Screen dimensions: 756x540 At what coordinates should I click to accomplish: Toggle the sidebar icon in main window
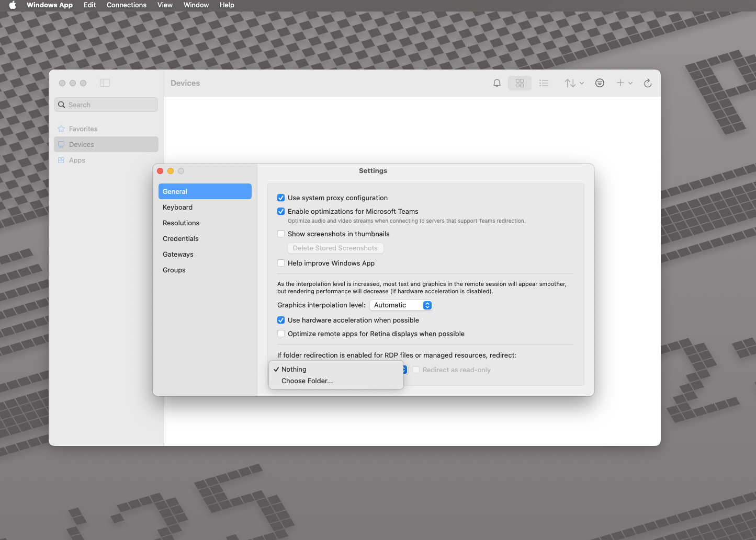tap(105, 83)
